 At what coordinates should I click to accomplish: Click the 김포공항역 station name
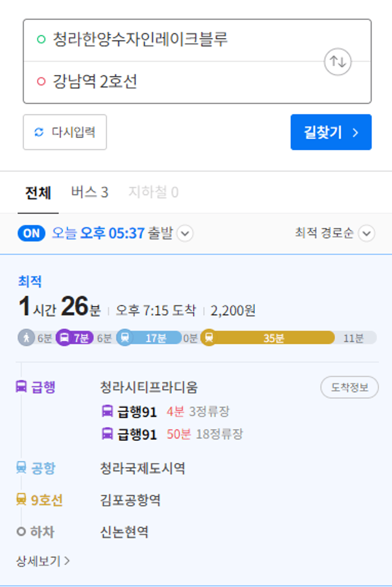[x=130, y=500]
